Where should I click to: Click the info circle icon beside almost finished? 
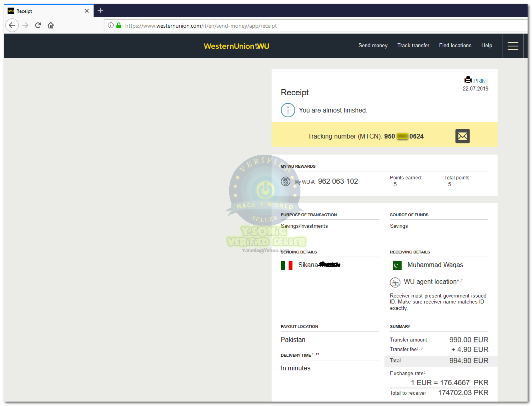click(x=288, y=110)
